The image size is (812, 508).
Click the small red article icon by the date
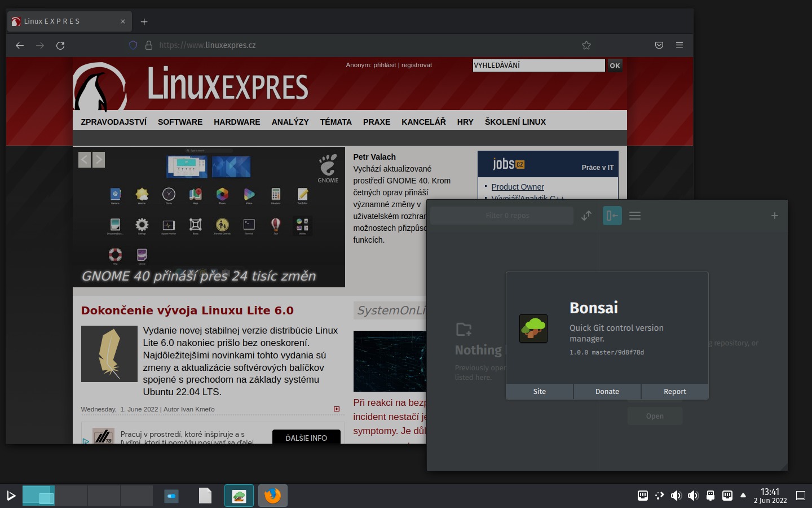[x=337, y=409]
